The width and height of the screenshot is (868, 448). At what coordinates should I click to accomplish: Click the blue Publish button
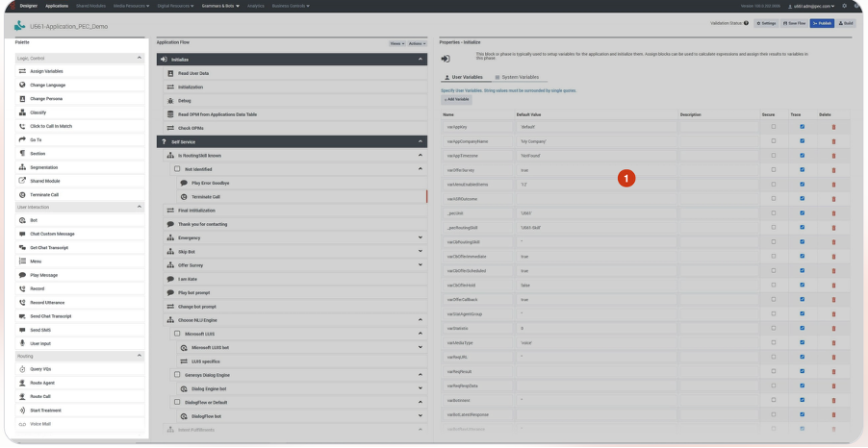point(822,23)
